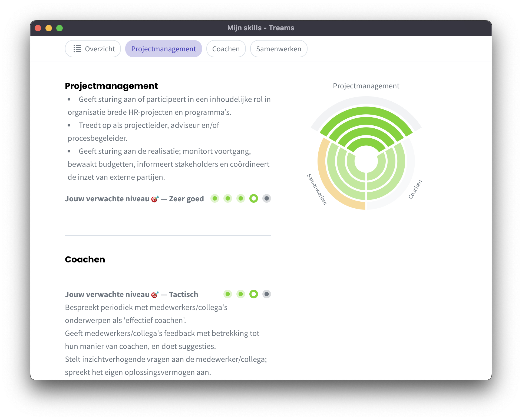Click the target icon beside Zeer goed

155,199
